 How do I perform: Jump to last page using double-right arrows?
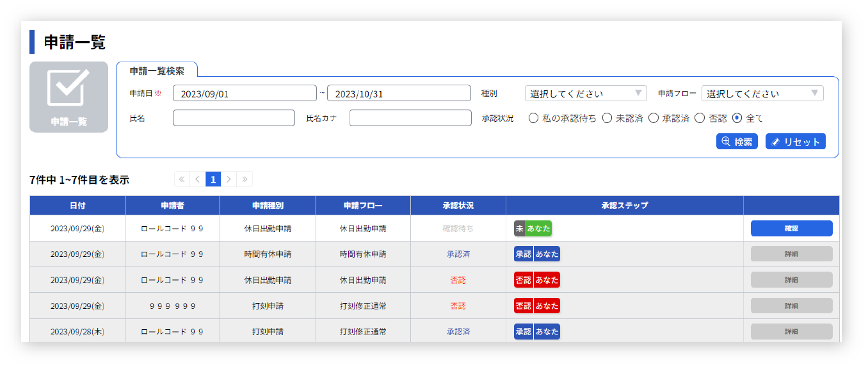245,179
